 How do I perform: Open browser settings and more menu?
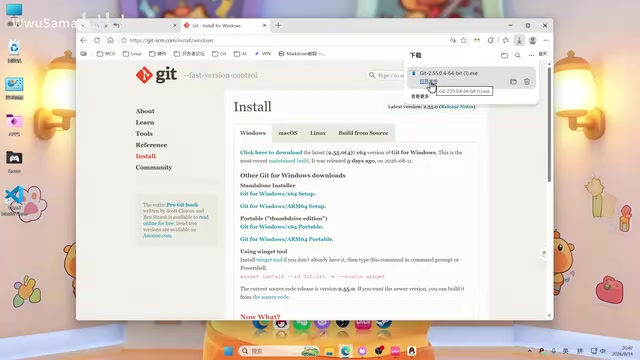click(x=546, y=40)
